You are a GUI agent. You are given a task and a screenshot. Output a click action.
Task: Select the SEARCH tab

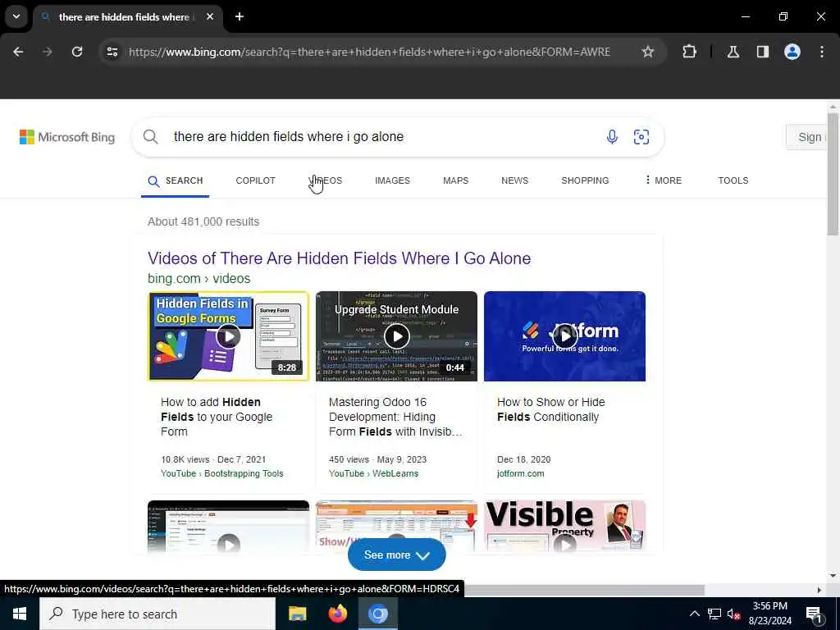(x=176, y=180)
